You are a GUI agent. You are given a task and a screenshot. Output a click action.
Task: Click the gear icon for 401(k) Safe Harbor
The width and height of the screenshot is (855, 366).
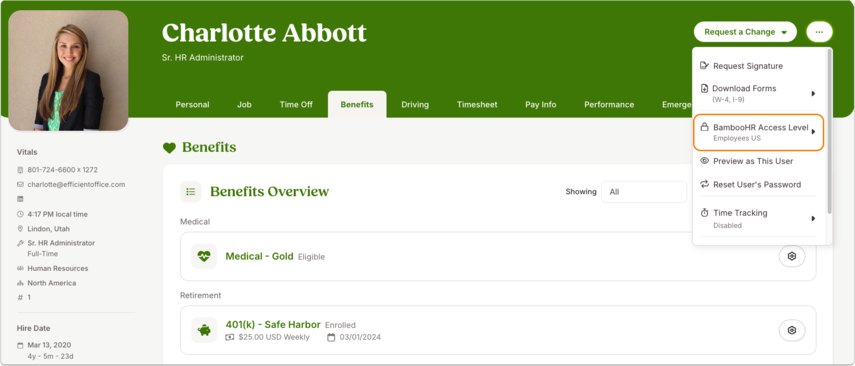click(792, 330)
